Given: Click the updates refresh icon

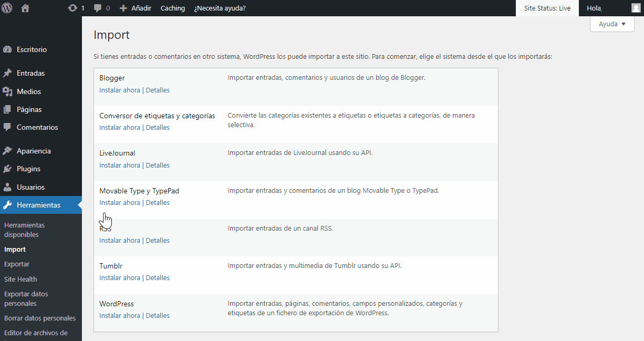Looking at the screenshot, I should click(x=72, y=8).
